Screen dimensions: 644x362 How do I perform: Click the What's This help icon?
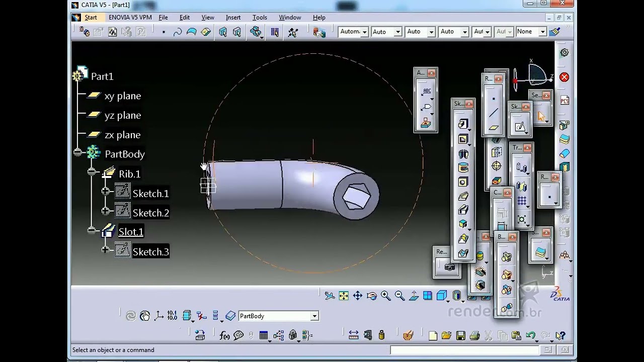(561, 335)
